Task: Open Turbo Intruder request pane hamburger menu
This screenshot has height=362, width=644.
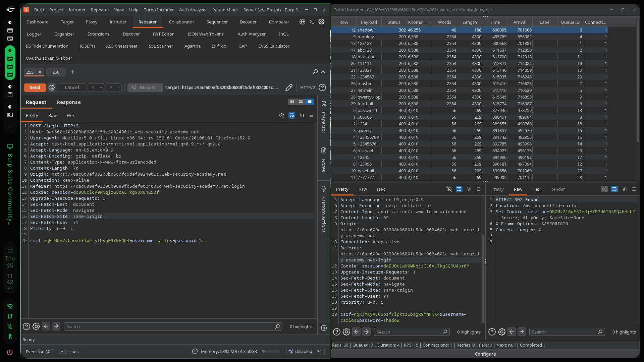Action: (x=479, y=189)
